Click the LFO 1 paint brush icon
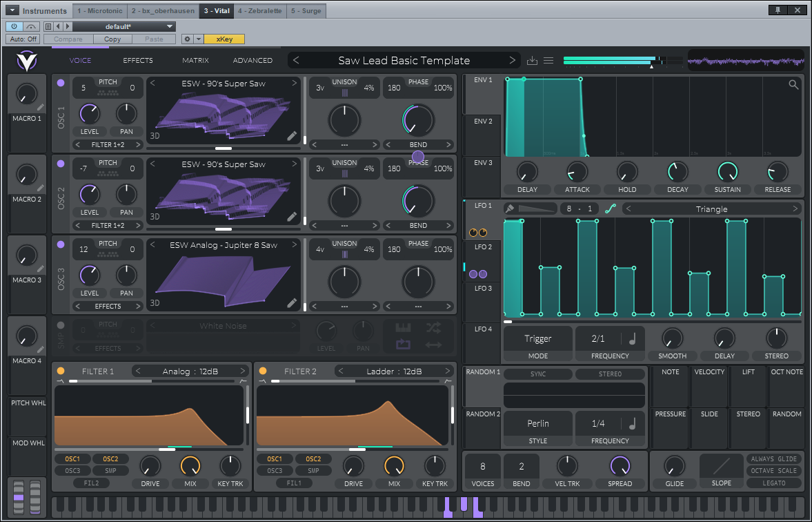 tap(510, 209)
